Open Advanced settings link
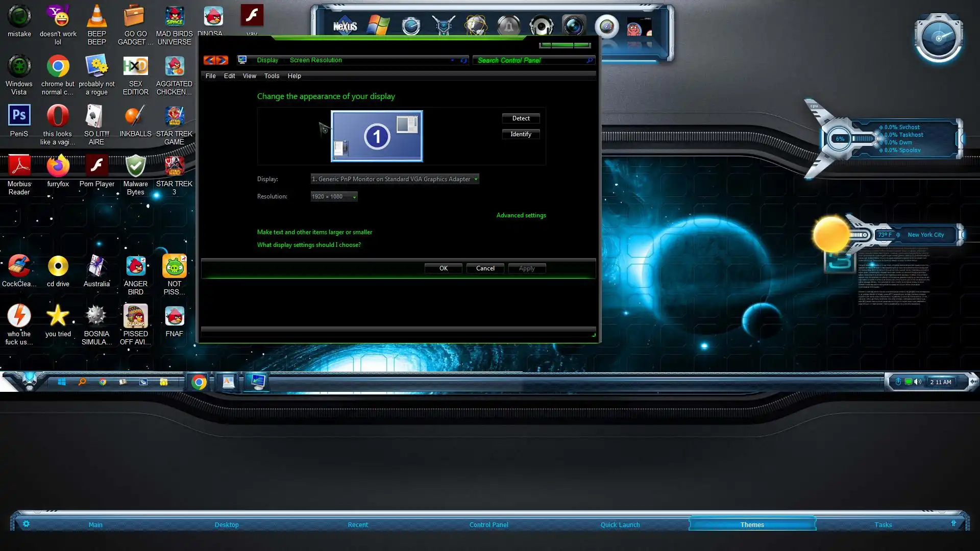The image size is (980, 551). tap(521, 215)
